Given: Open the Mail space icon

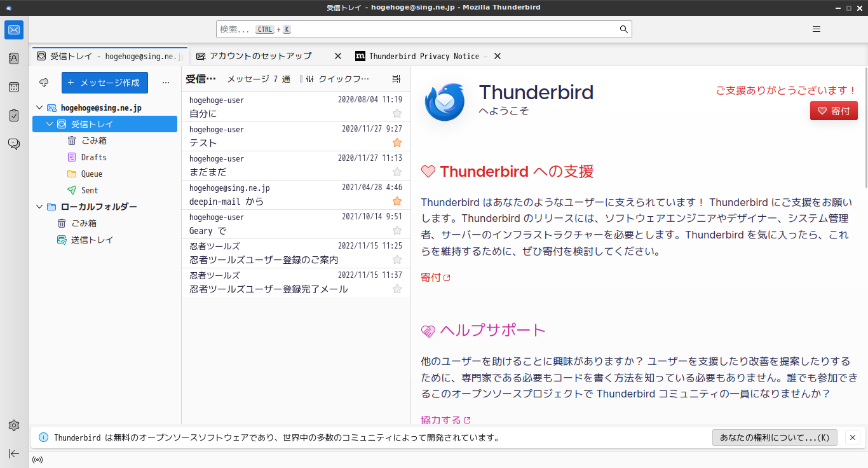Looking at the screenshot, I should (14, 30).
